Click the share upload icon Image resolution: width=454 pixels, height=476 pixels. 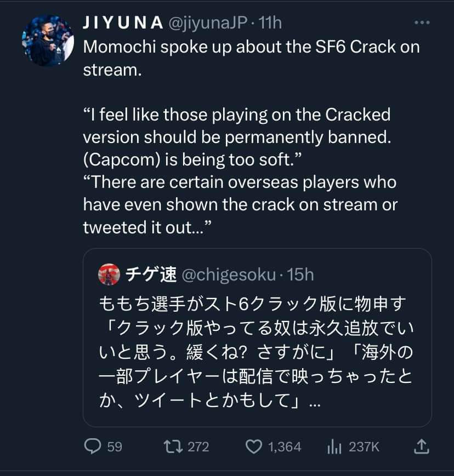coord(421,447)
